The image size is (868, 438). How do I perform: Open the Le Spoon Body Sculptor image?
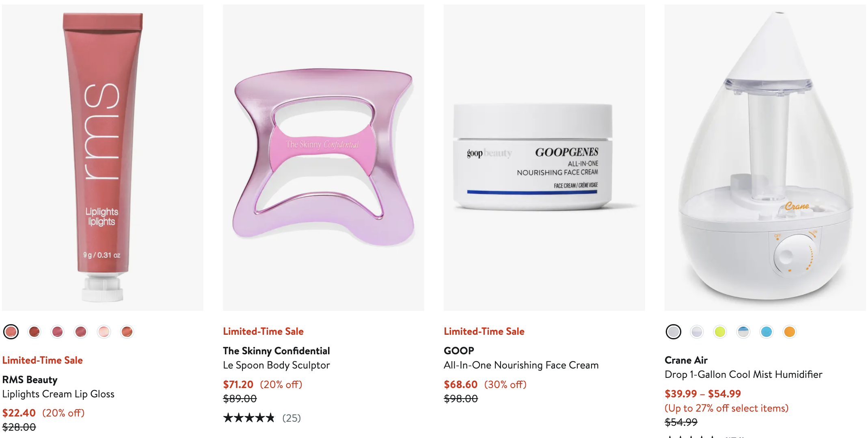(x=324, y=158)
